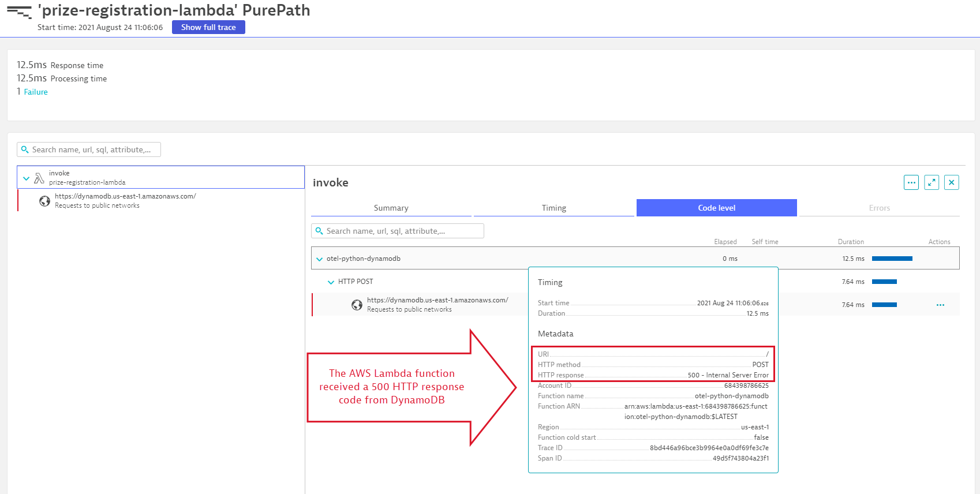Select the invoke tree item
The height and width of the screenshot is (494, 980).
pos(160,177)
